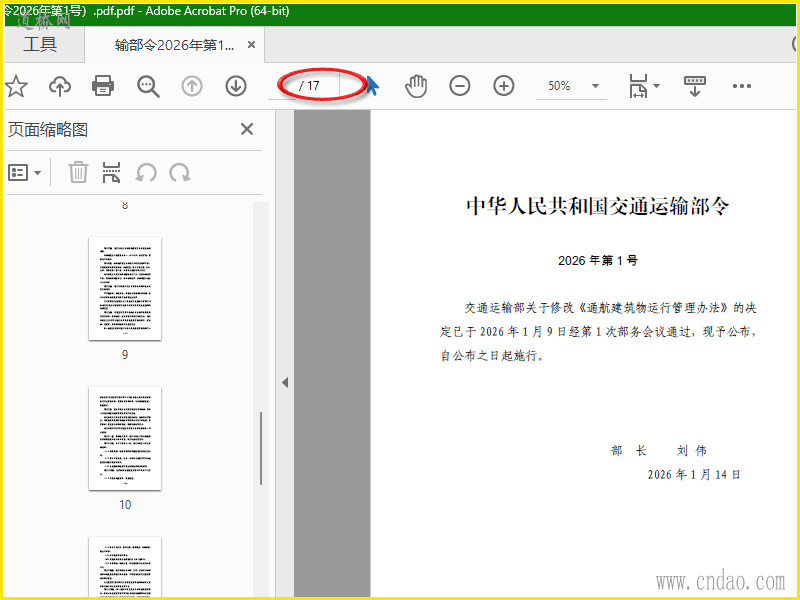
Task: Select the partially visible page 11 thumbnail
Action: [x=125, y=566]
